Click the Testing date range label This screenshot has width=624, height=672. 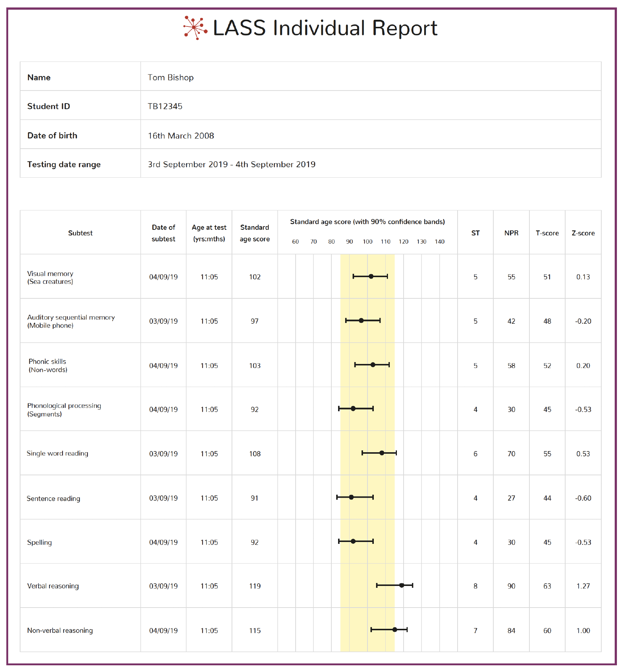click(64, 165)
